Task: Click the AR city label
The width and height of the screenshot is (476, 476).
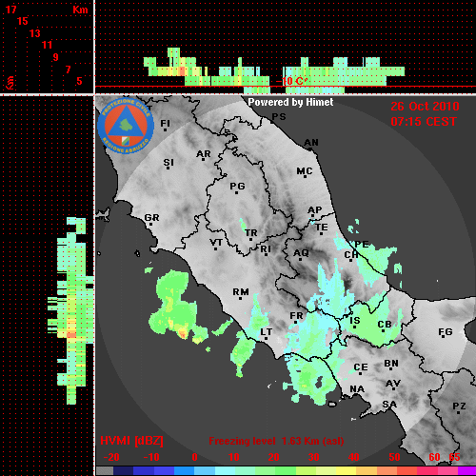Action: (x=204, y=154)
